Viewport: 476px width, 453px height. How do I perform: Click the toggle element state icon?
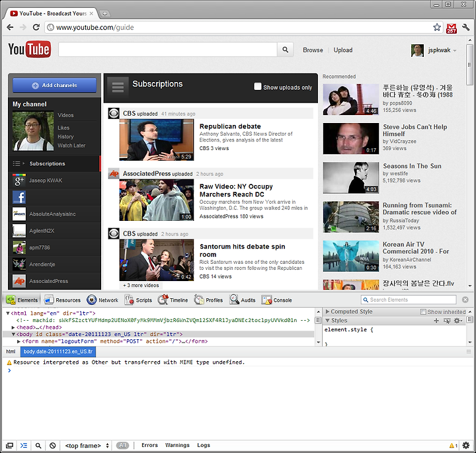(447, 321)
